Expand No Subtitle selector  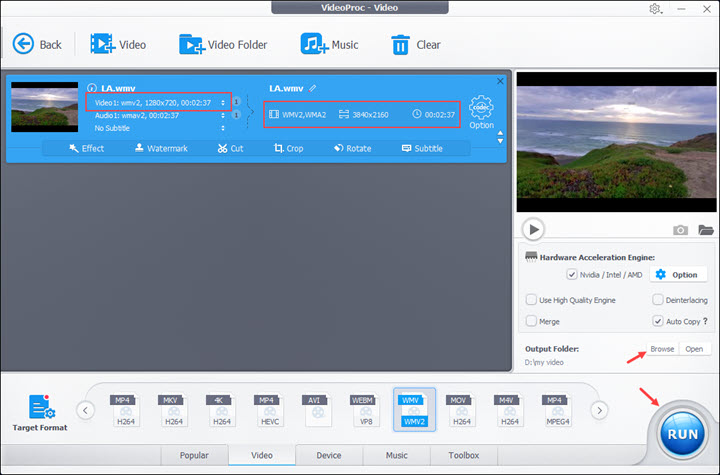(x=223, y=128)
